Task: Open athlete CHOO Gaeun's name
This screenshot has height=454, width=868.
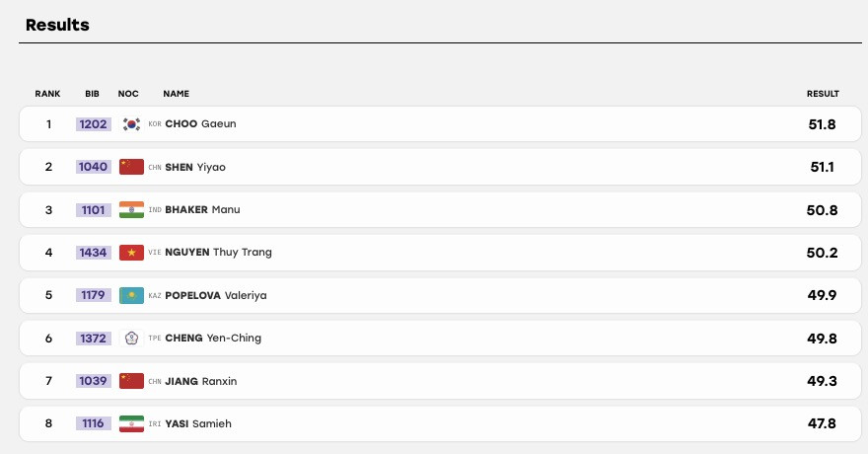Action: coord(200,124)
